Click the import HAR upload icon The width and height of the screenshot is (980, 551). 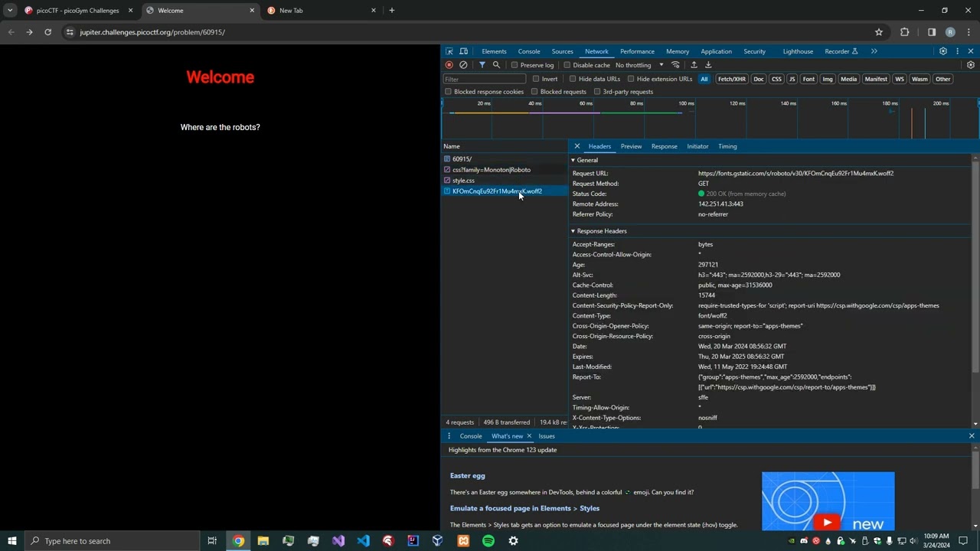pyautogui.click(x=694, y=65)
